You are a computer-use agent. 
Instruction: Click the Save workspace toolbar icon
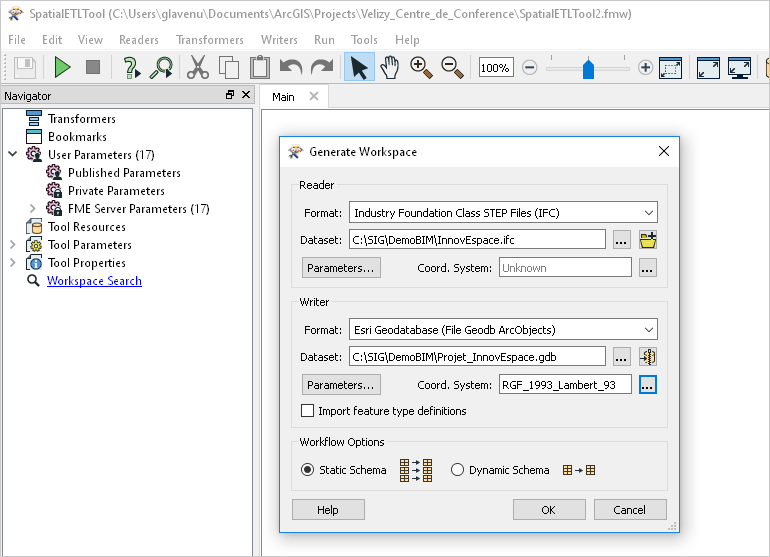pyautogui.click(x=25, y=67)
